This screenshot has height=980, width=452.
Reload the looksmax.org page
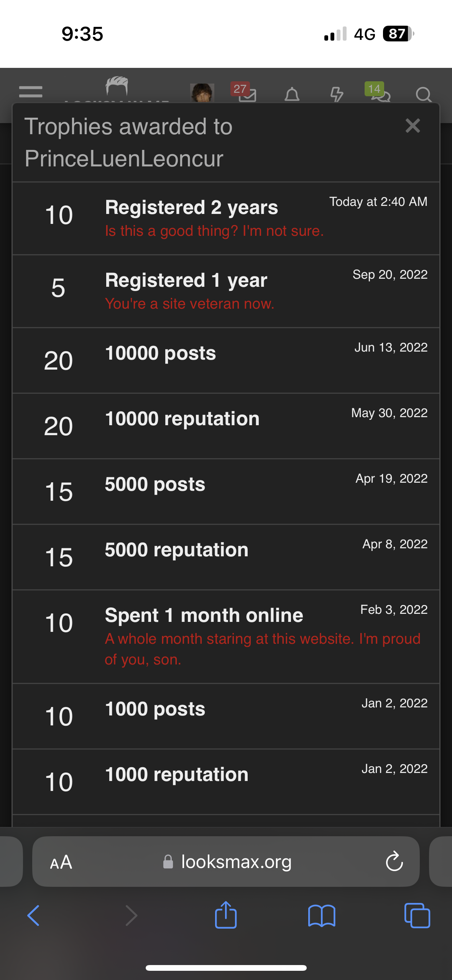[394, 862]
